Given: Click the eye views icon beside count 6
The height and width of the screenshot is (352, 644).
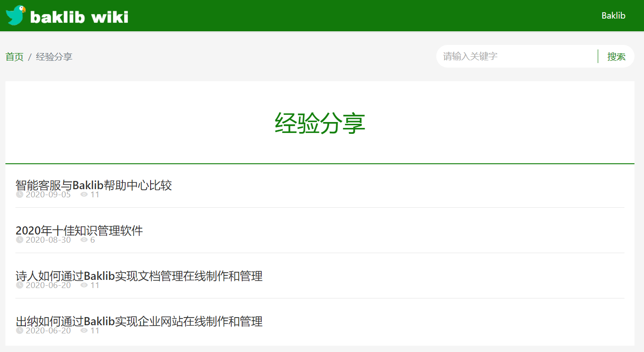Looking at the screenshot, I should pos(84,240).
